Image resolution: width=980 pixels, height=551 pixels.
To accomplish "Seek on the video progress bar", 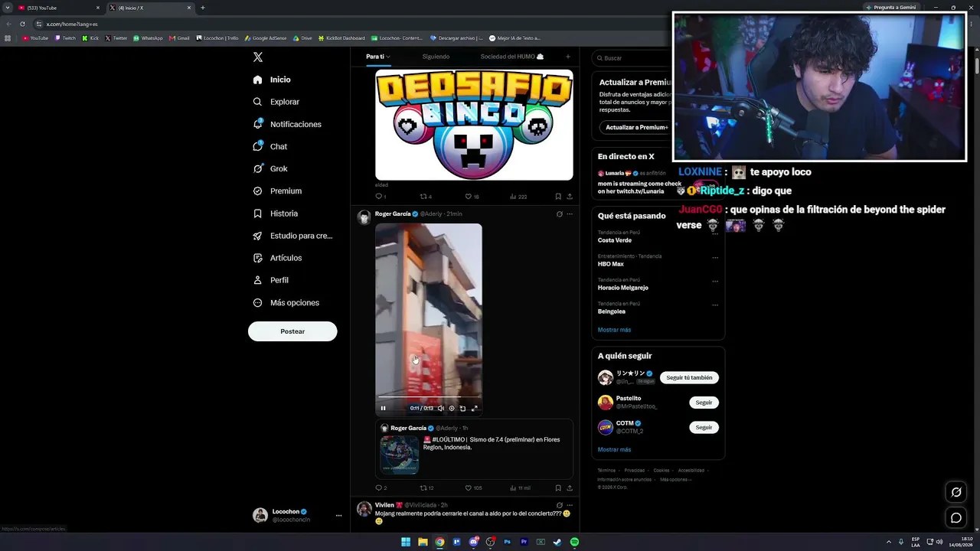I will click(x=429, y=398).
